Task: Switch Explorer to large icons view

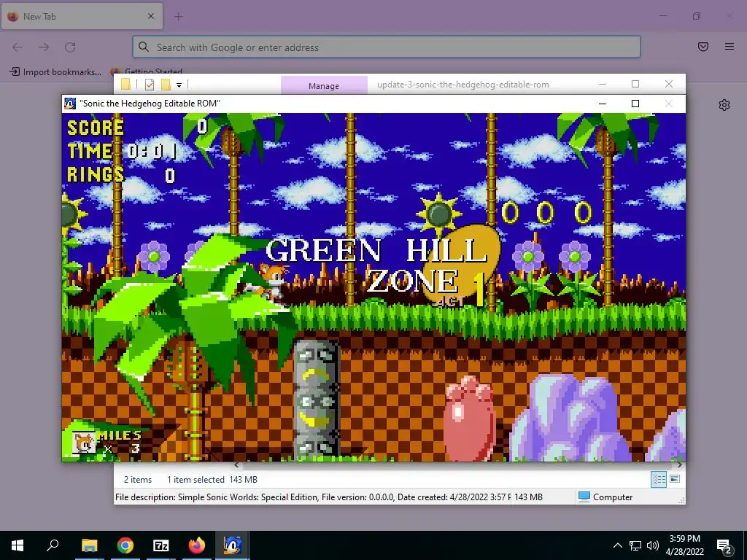Action: coord(675,479)
